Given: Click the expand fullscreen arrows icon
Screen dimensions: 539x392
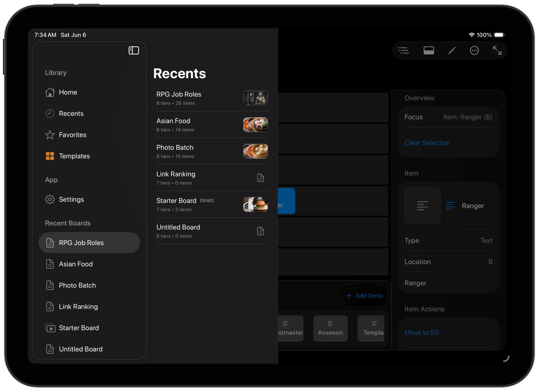Looking at the screenshot, I should point(497,50).
